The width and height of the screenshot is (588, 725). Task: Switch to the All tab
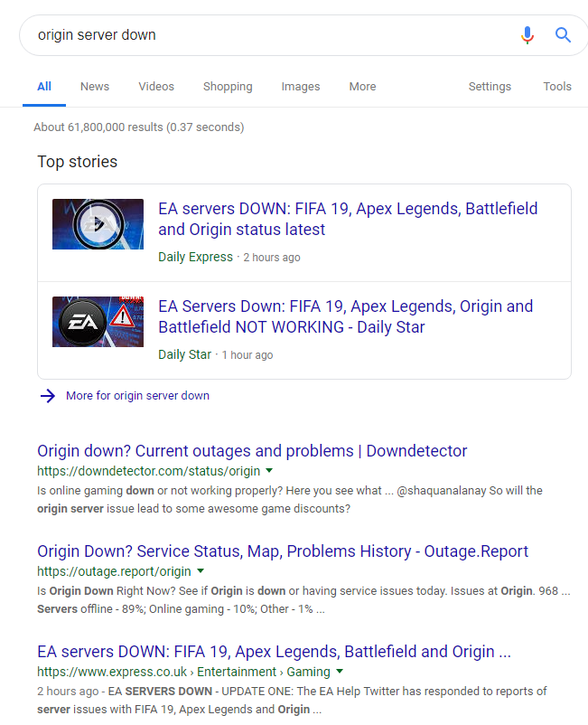[44, 87]
